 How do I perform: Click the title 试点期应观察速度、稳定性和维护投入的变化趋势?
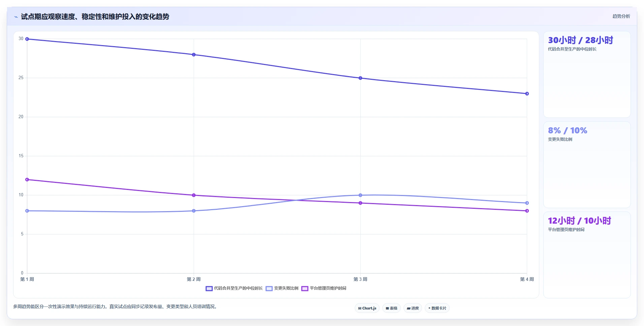(x=95, y=17)
